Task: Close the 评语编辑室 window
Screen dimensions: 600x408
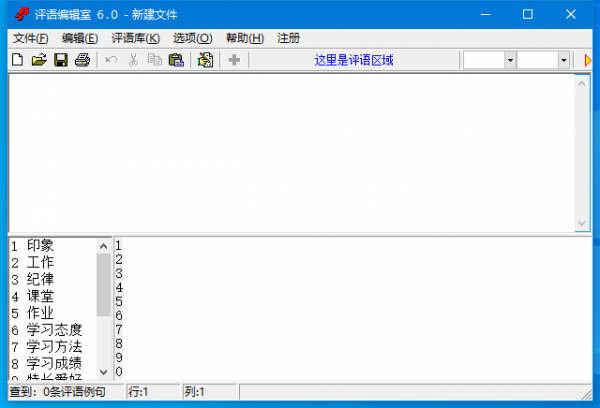Action: 571,15
